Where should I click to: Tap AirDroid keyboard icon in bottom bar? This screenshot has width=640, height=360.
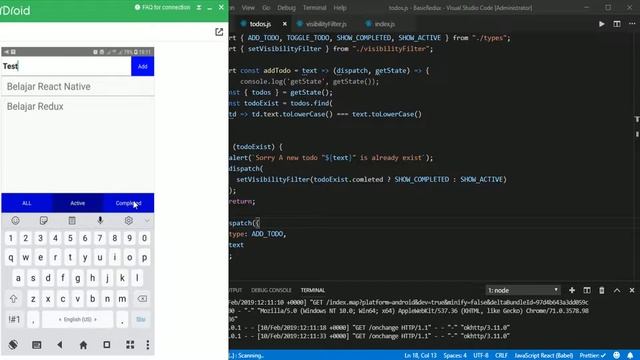(37, 345)
